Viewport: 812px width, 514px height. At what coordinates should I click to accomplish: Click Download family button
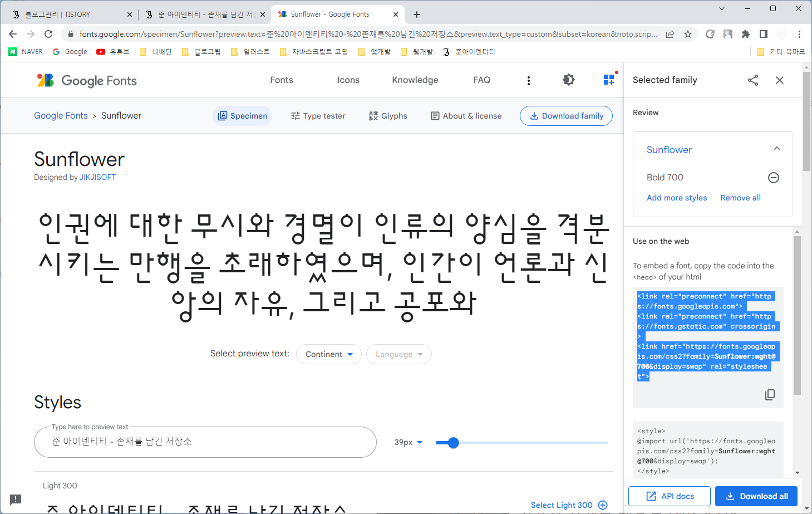point(566,116)
